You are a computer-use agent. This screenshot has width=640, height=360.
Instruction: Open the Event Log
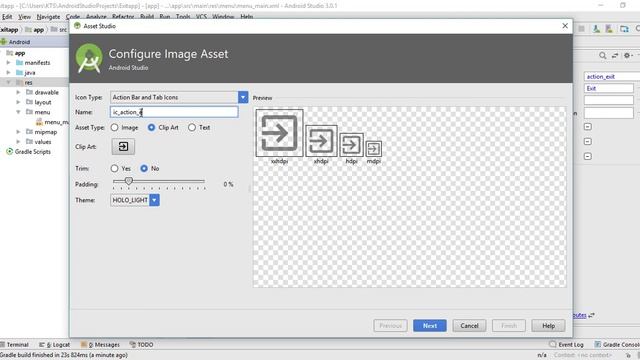point(567,344)
